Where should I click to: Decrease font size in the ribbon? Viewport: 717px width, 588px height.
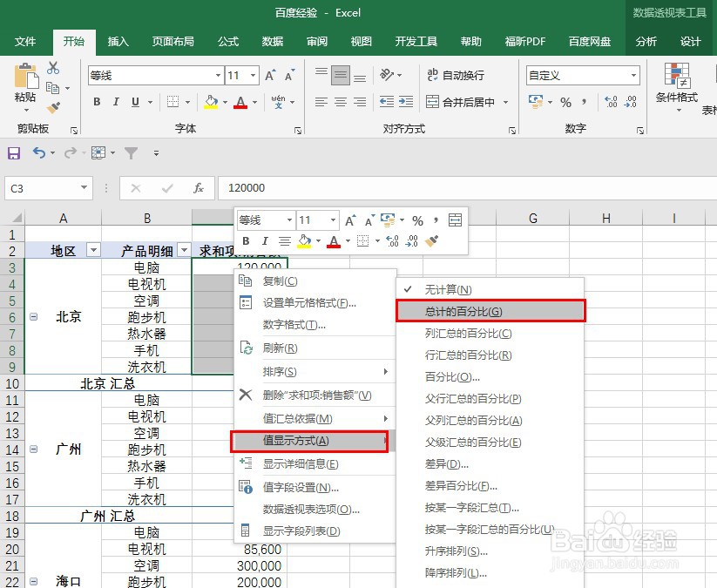pos(289,76)
